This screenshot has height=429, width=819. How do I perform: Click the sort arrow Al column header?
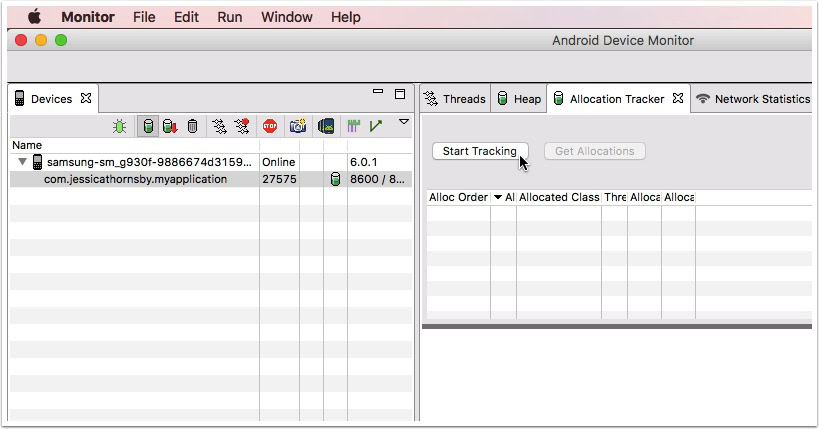click(504, 198)
